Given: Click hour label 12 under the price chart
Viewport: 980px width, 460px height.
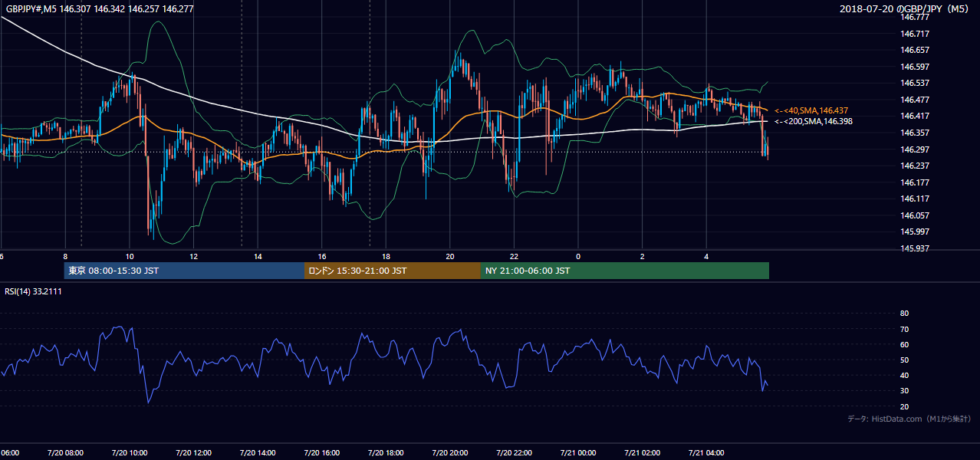Looking at the screenshot, I should pos(193,257).
